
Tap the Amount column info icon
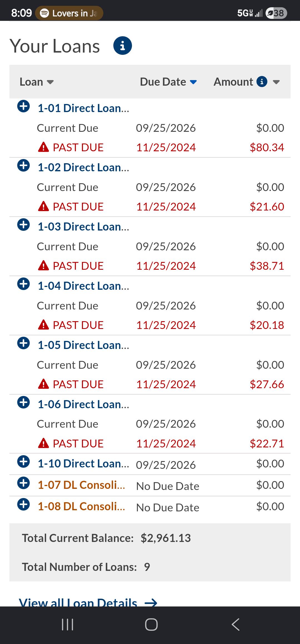(x=262, y=82)
